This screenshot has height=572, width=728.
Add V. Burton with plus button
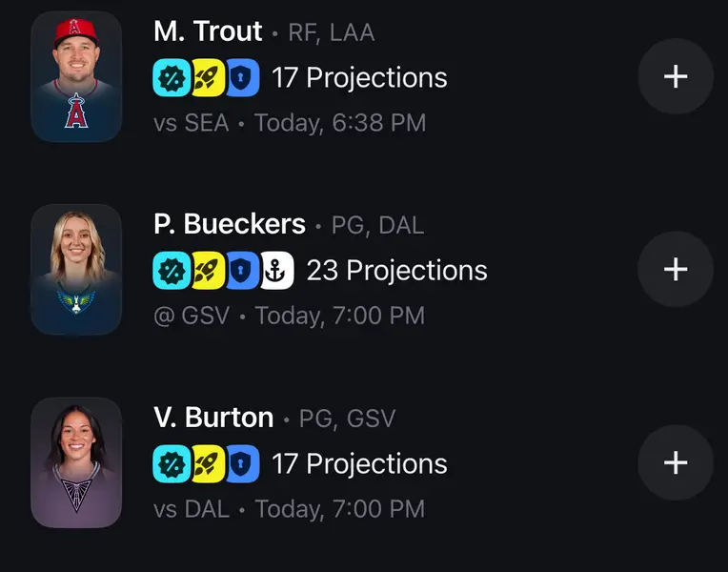pos(675,462)
